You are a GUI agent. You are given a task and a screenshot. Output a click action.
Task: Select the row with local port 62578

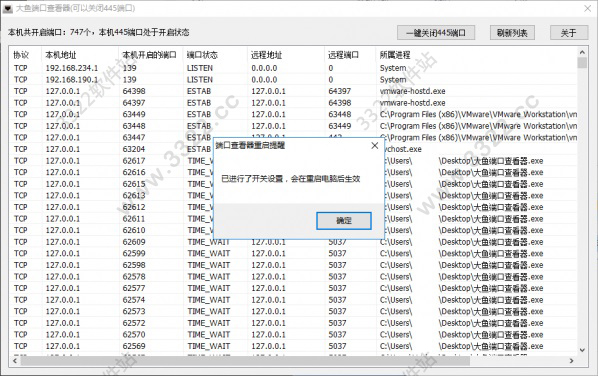[x=293, y=277]
